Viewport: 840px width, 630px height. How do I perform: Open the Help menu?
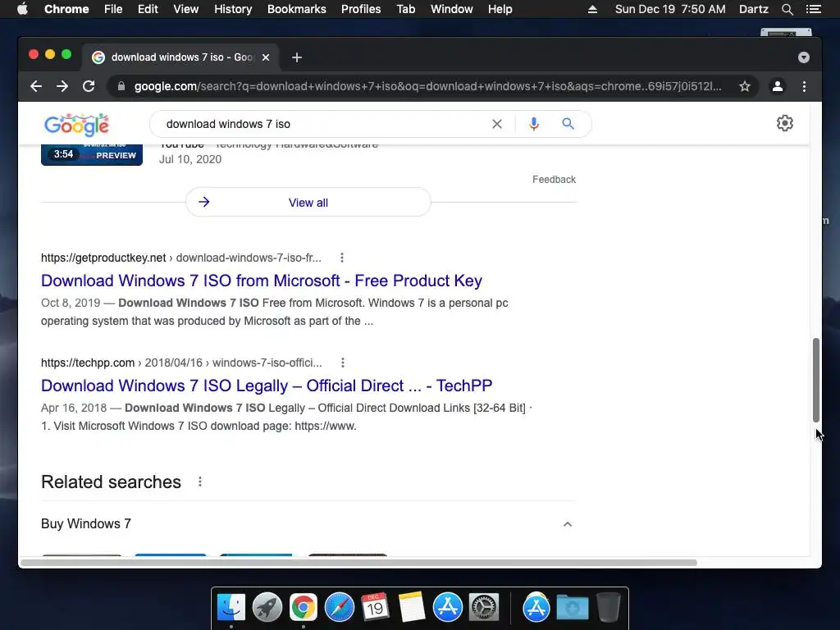[500, 9]
